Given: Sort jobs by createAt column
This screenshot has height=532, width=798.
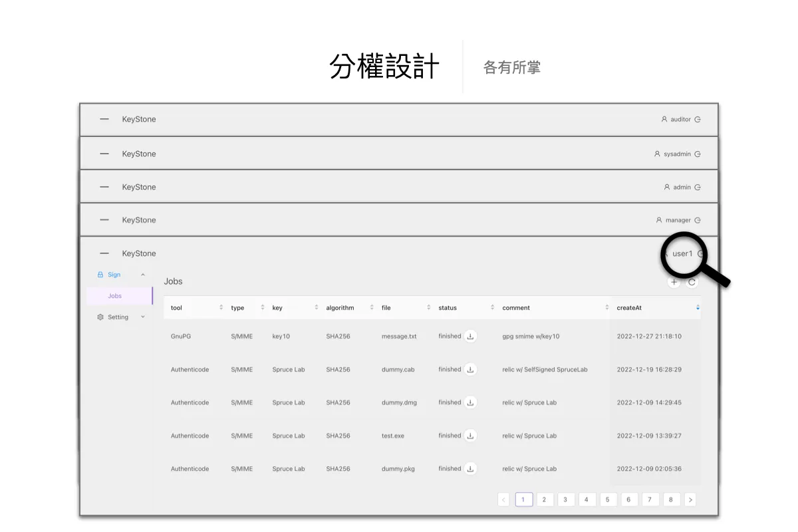Looking at the screenshot, I should tap(697, 307).
